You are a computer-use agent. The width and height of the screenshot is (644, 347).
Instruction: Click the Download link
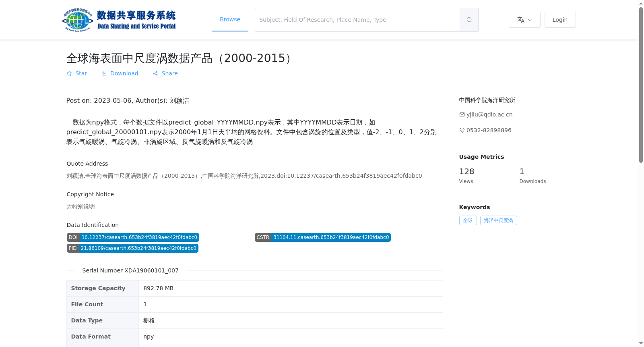120,73
